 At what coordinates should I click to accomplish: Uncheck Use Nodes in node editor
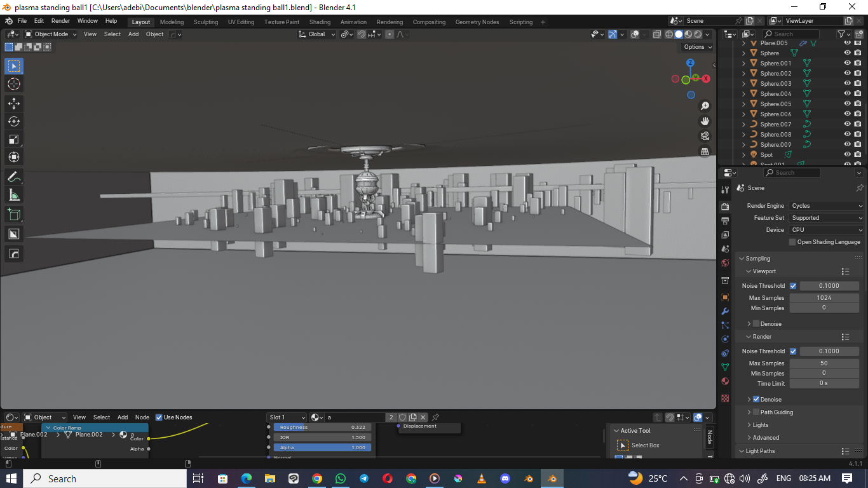(x=159, y=417)
